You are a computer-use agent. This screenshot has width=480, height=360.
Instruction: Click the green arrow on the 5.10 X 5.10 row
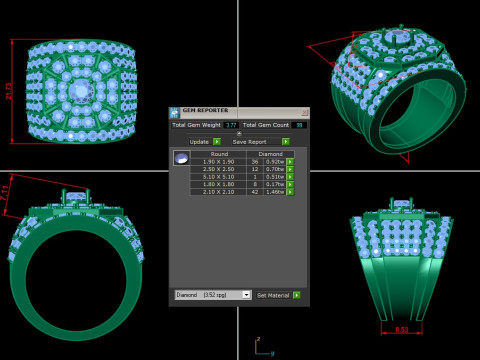coord(290,177)
